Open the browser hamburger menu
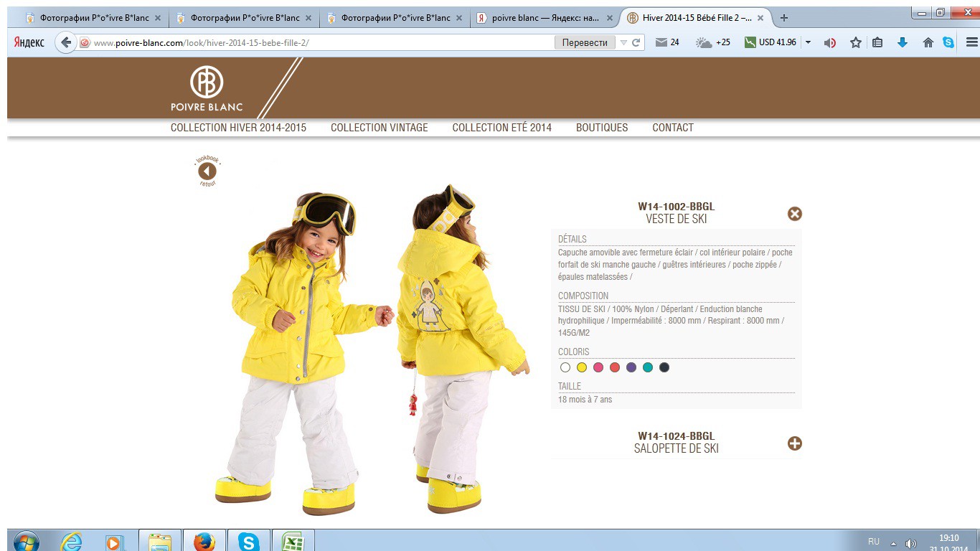 (971, 42)
